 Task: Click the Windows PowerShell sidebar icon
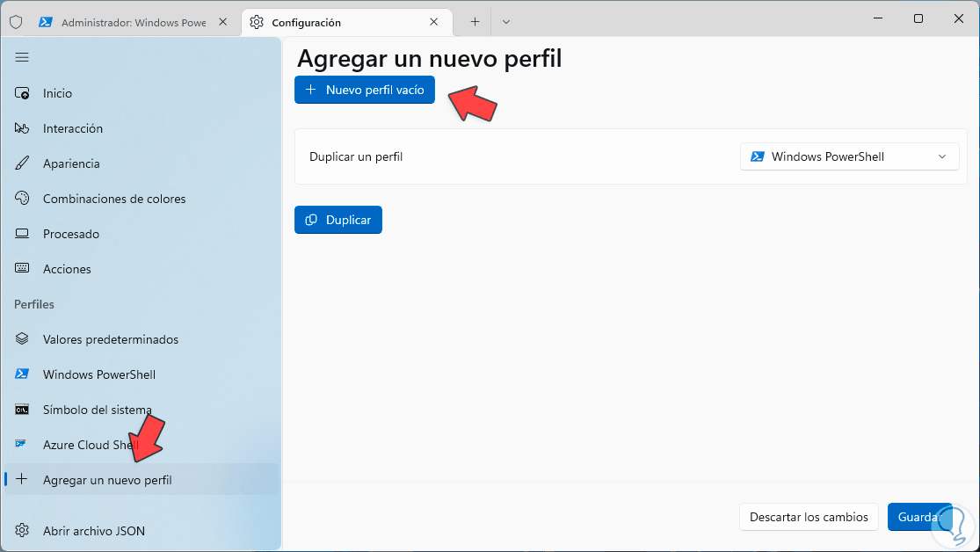pos(22,374)
